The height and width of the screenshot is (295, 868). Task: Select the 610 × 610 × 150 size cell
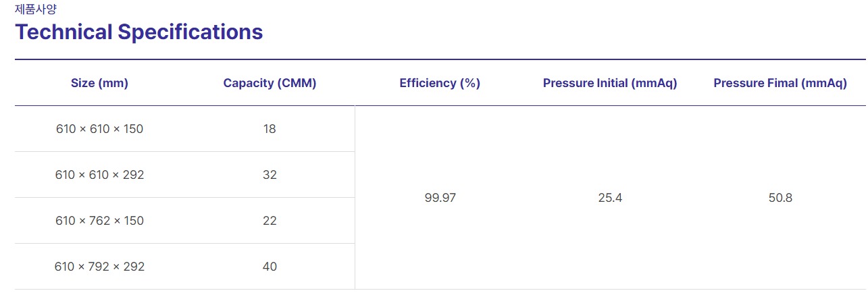99,129
